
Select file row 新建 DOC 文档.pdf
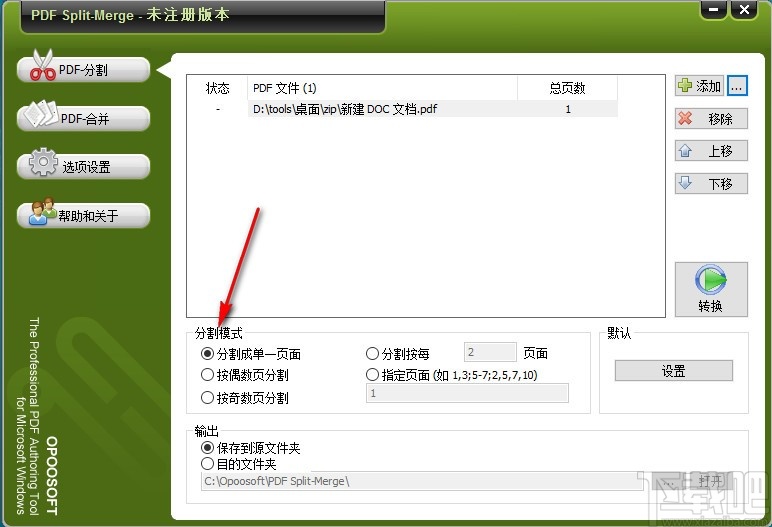click(402, 109)
